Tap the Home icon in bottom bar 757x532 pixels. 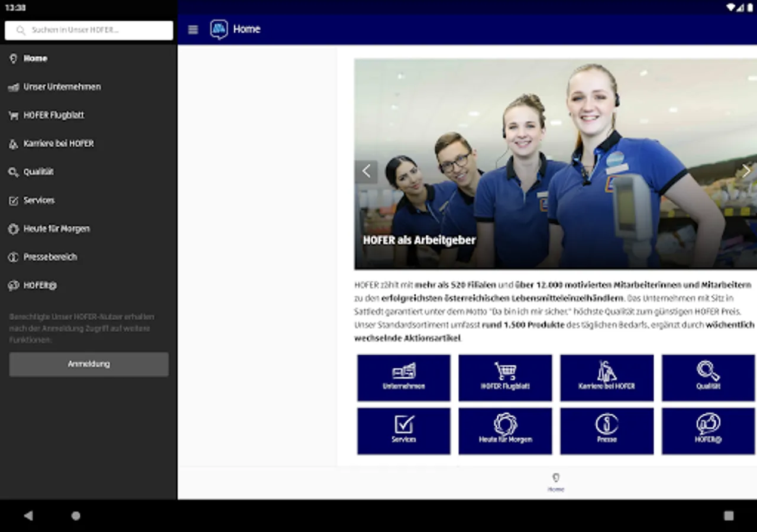(555, 478)
